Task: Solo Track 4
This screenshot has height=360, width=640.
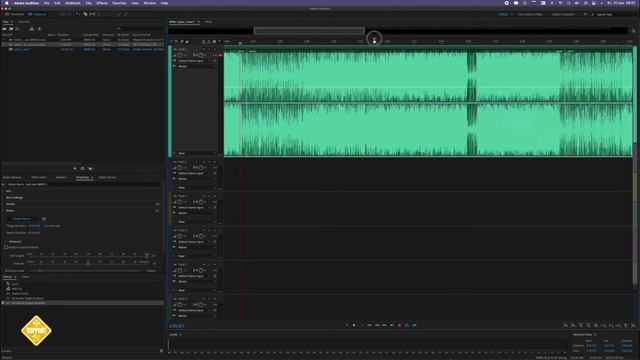Action: coord(209,231)
